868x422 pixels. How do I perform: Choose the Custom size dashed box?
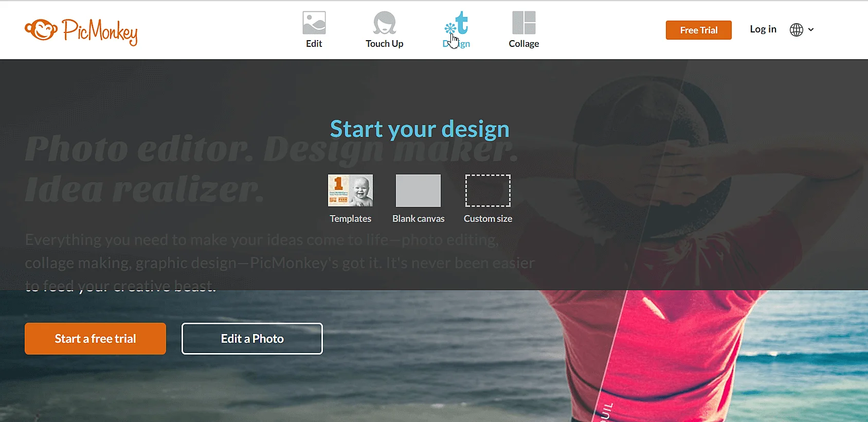point(488,190)
